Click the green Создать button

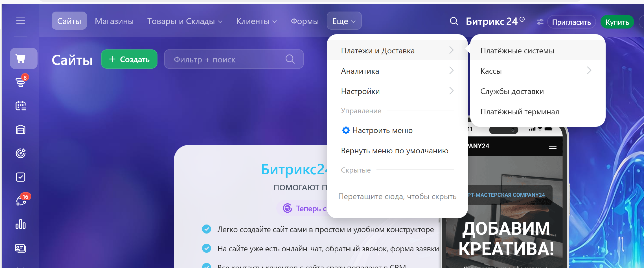[x=129, y=59]
